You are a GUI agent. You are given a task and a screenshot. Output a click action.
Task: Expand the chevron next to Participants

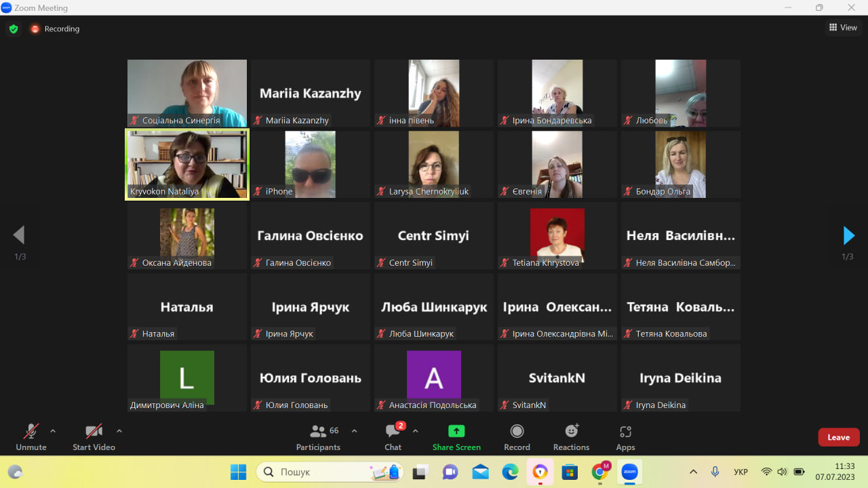tap(354, 430)
